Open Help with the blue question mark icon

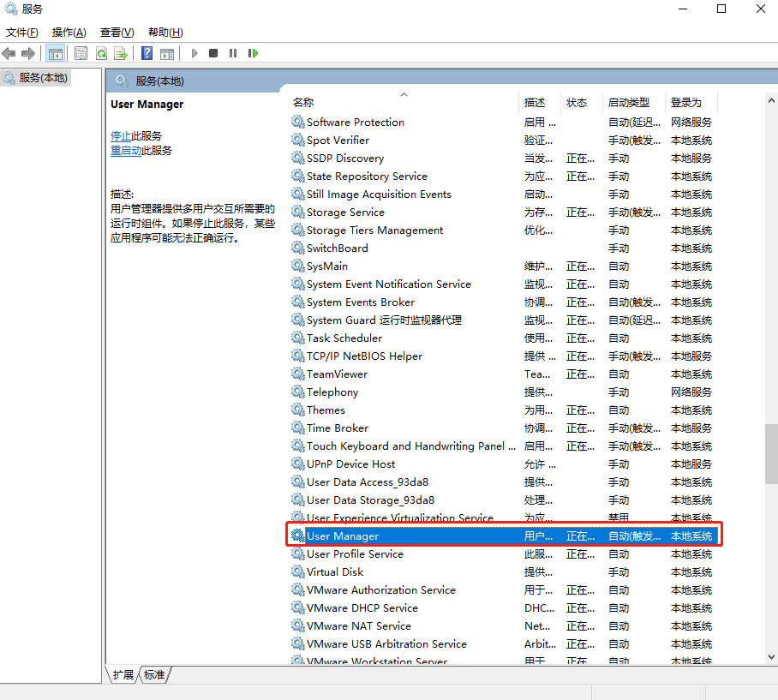(147, 53)
